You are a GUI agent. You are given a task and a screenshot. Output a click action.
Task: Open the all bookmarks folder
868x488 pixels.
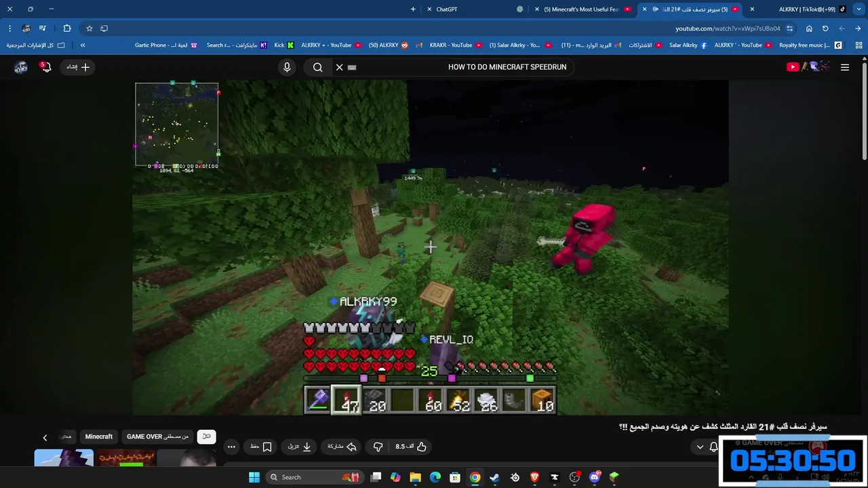pyautogui.click(x=35, y=45)
